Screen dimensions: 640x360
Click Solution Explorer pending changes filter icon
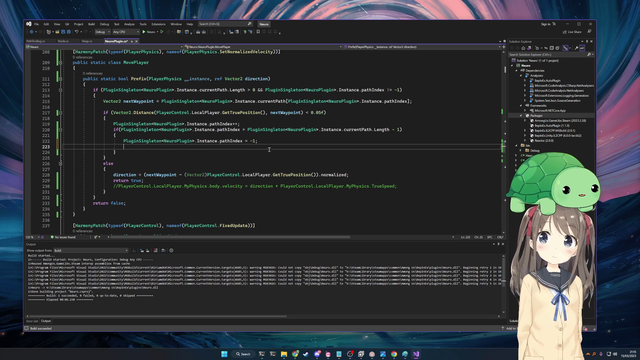click(537, 48)
